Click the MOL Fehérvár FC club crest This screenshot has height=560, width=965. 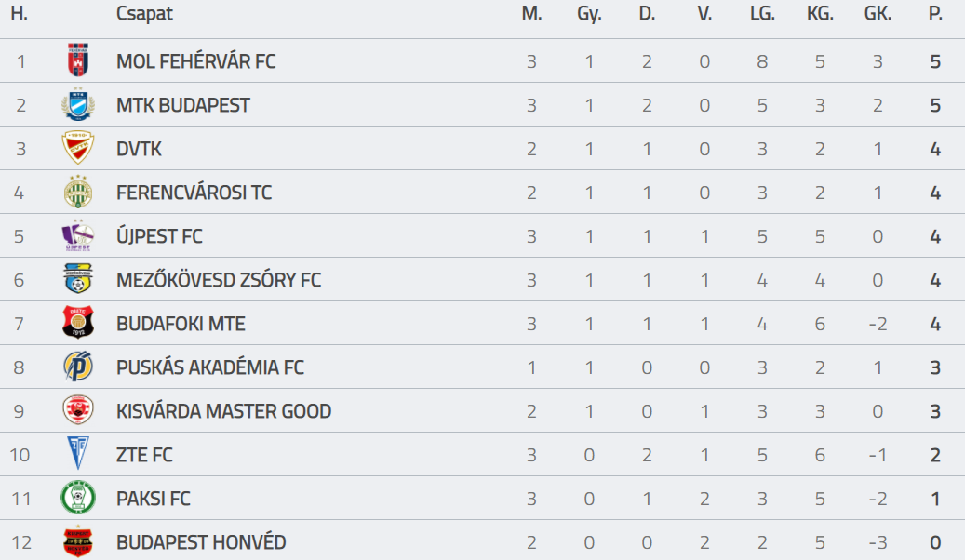(x=78, y=60)
